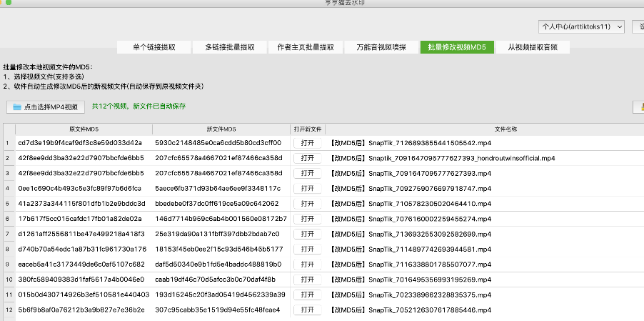Click the 点击选择MP4视频 button
The width and height of the screenshot is (644, 321).
tap(46, 107)
